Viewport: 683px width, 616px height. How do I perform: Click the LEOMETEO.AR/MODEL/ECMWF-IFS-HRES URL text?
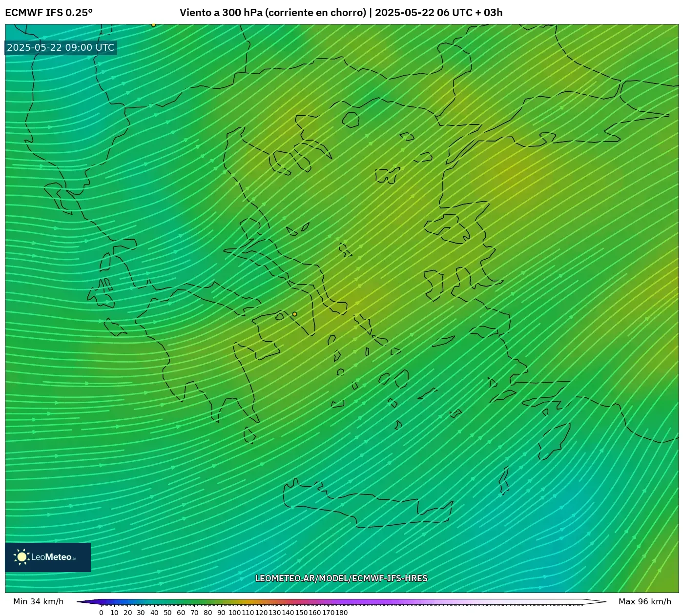341,578
